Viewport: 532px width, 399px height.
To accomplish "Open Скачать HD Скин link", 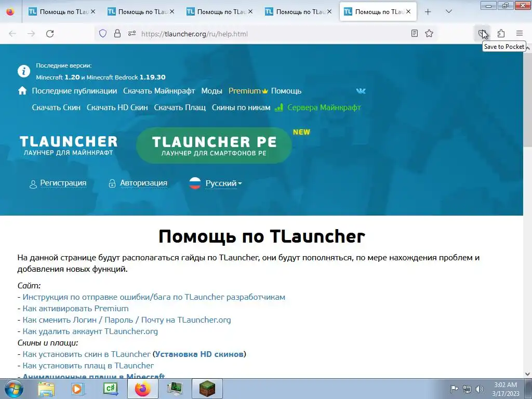I will (x=117, y=108).
